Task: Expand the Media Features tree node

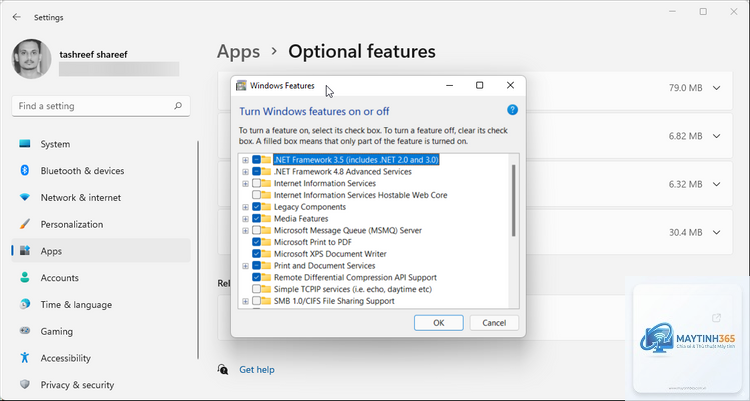Action: [245, 219]
